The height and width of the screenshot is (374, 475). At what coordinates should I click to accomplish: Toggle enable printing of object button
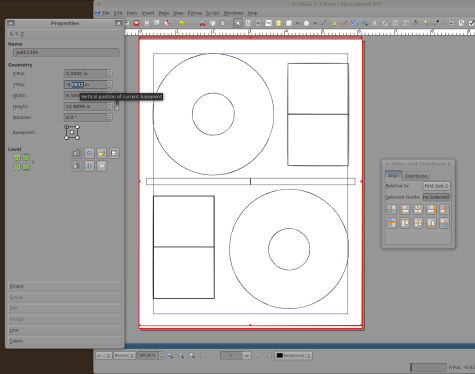[102, 166]
